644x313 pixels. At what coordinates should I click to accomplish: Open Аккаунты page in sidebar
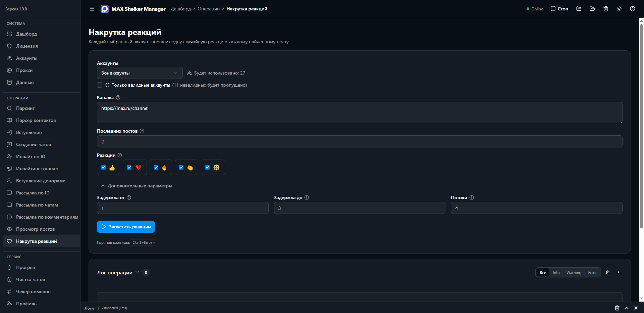tap(41, 58)
